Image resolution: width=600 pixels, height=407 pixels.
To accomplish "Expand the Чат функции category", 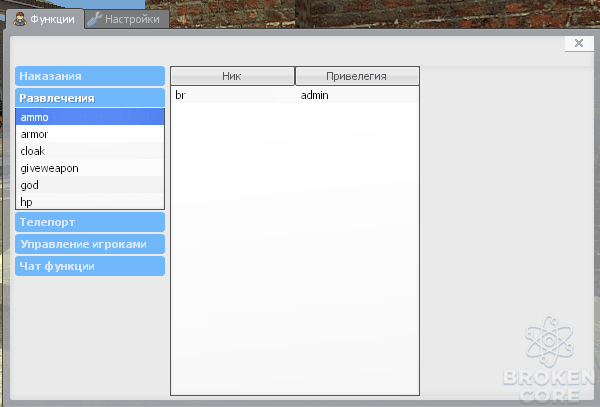I will point(90,266).
